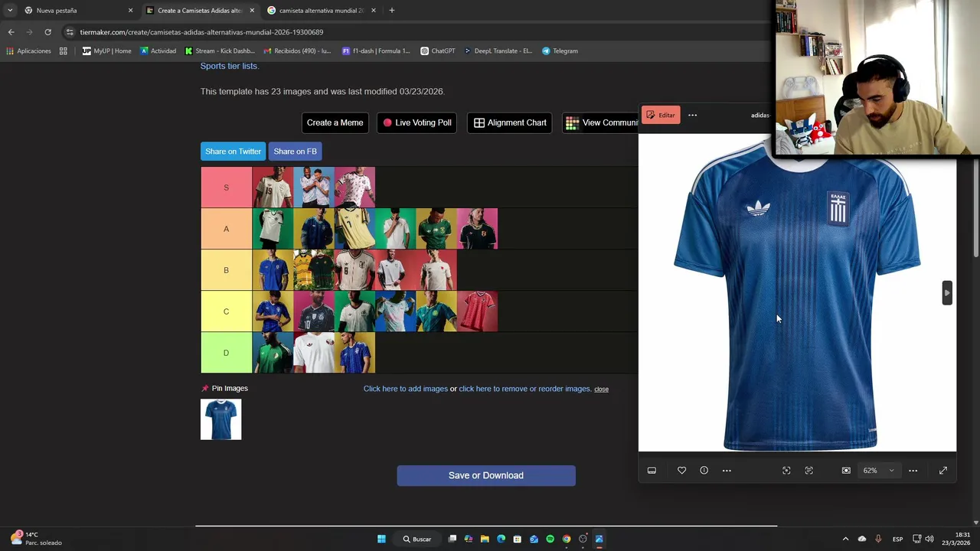Close the Nueva pestaña tab
Image resolution: width=980 pixels, height=551 pixels.
[130, 11]
